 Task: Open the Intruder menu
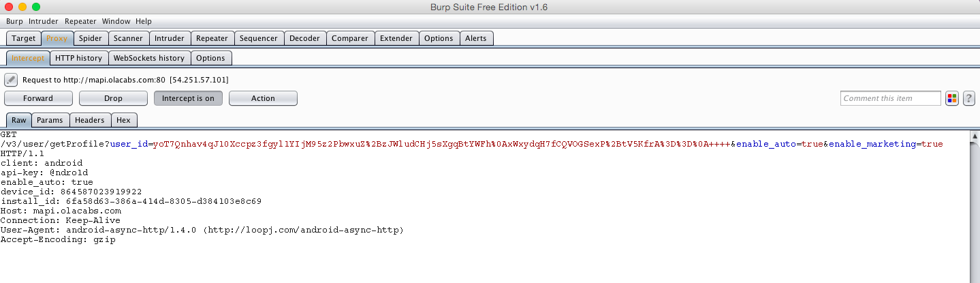click(44, 21)
